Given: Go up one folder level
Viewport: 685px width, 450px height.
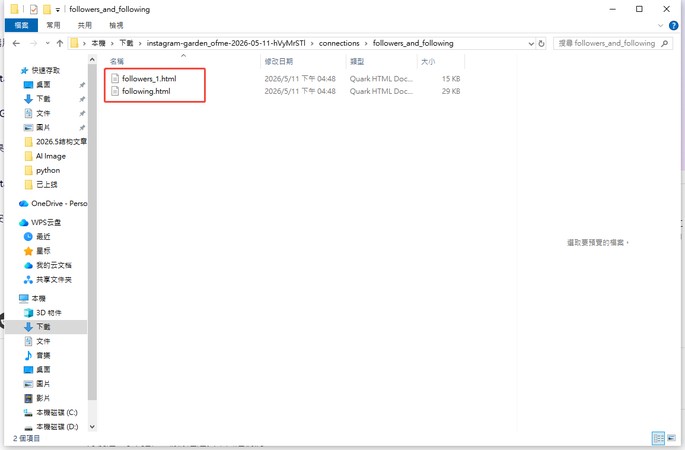Looking at the screenshot, I should (x=60, y=43).
